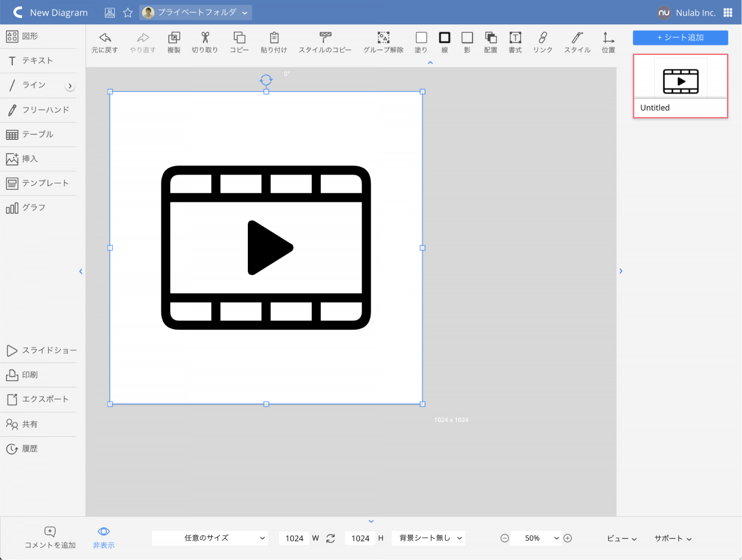Open the 任意のサイズ size dropdown

[x=210, y=538]
